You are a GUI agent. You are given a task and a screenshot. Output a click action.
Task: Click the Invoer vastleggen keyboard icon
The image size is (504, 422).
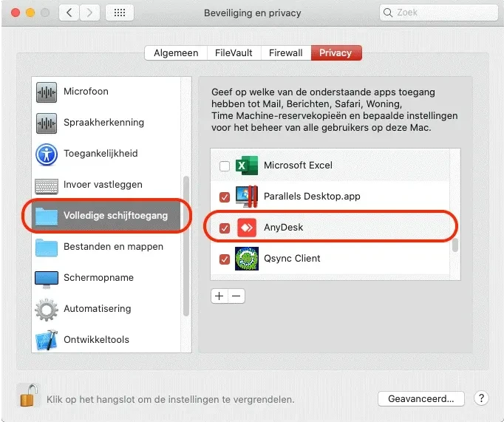(47, 186)
